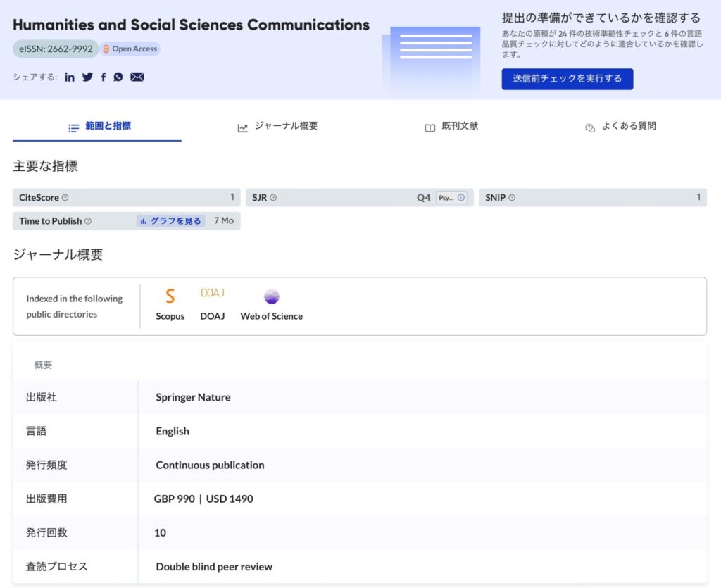This screenshot has height=588, width=721.
Task: Share journal via Twitter bird icon
Action: tap(87, 77)
